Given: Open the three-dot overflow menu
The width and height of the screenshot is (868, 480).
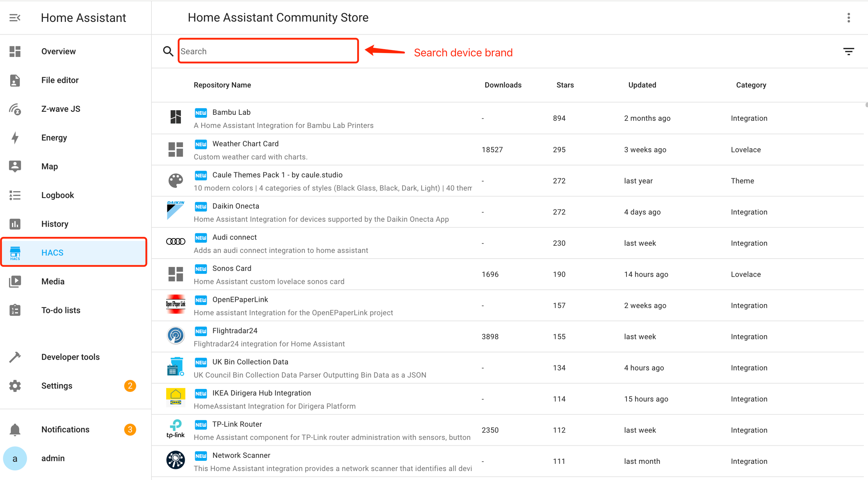Looking at the screenshot, I should coord(848,18).
